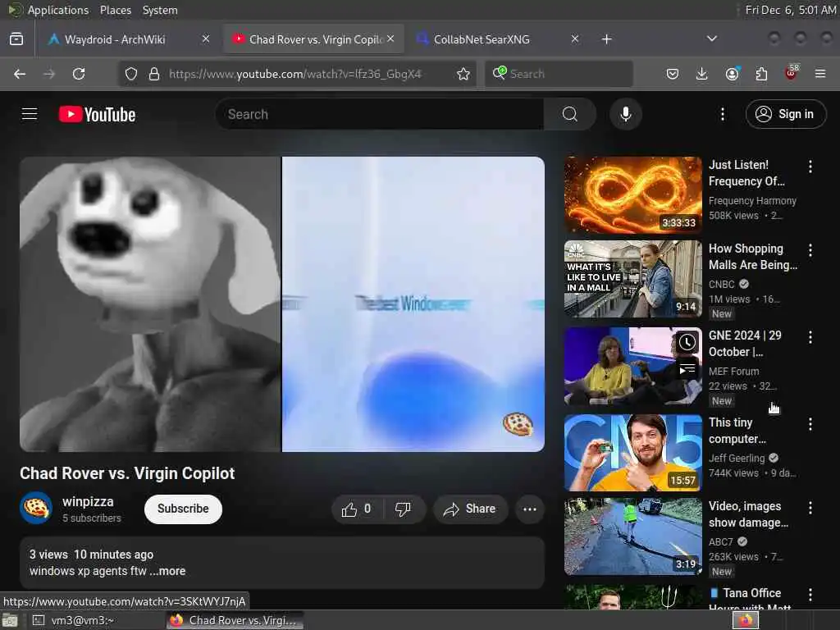Click the Firefox URL address bar
Viewport: 840px width, 630px height.
click(x=295, y=74)
